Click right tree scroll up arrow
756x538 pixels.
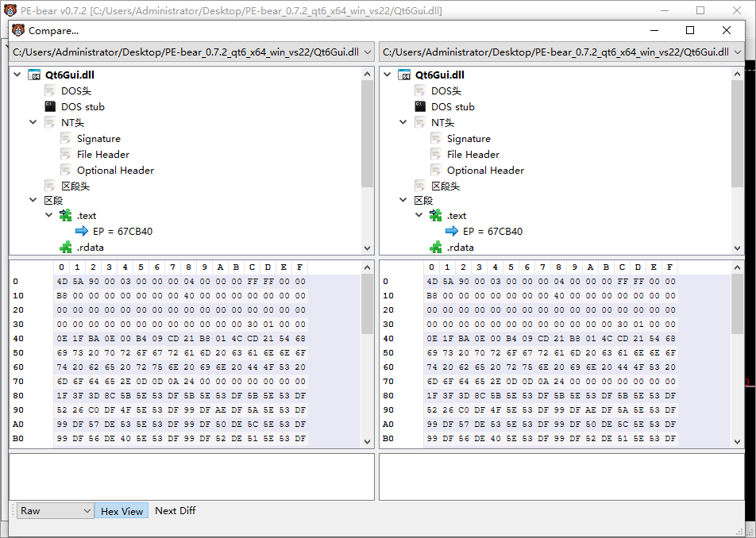pyautogui.click(x=737, y=74)
